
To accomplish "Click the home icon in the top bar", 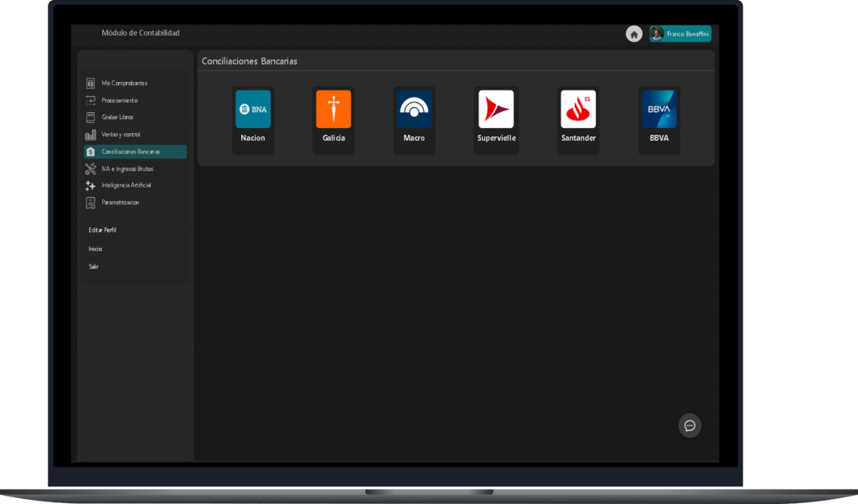I will (634, 33).
